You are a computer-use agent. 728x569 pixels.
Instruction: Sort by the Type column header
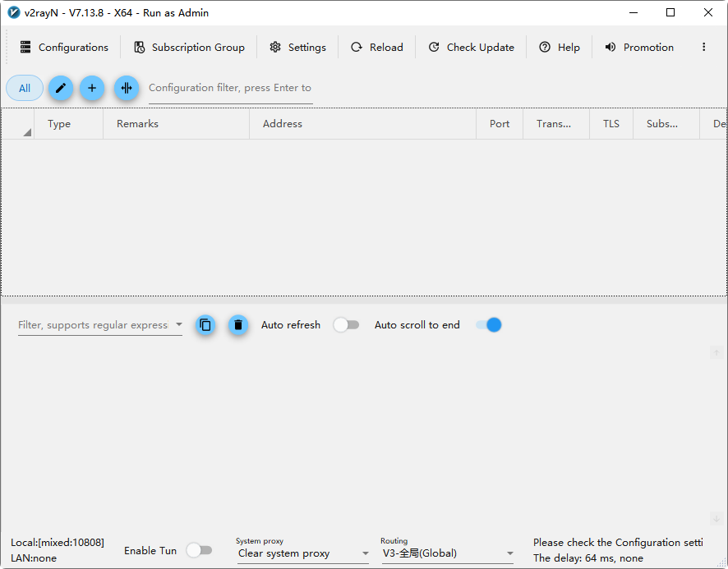tap(69, 124)
